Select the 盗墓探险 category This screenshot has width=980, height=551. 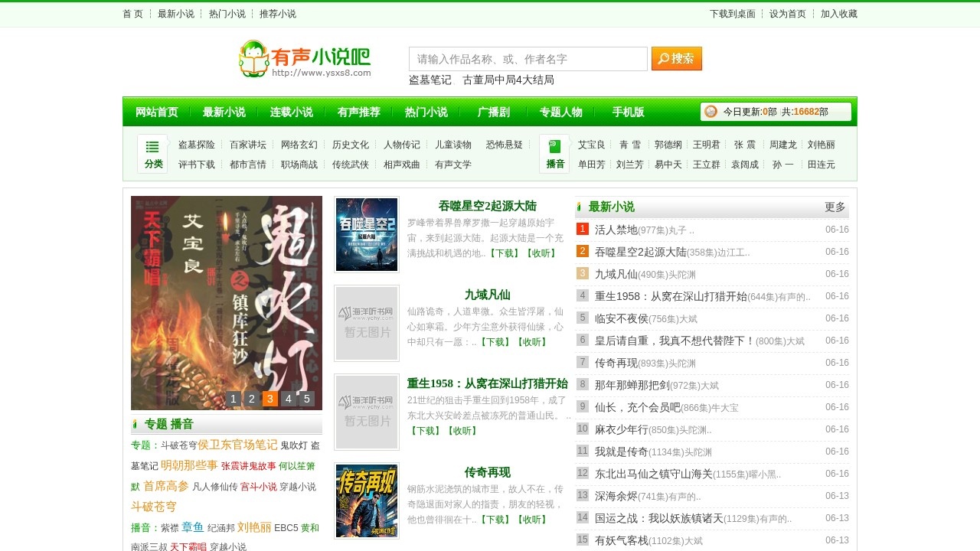[x=197, y=145]
